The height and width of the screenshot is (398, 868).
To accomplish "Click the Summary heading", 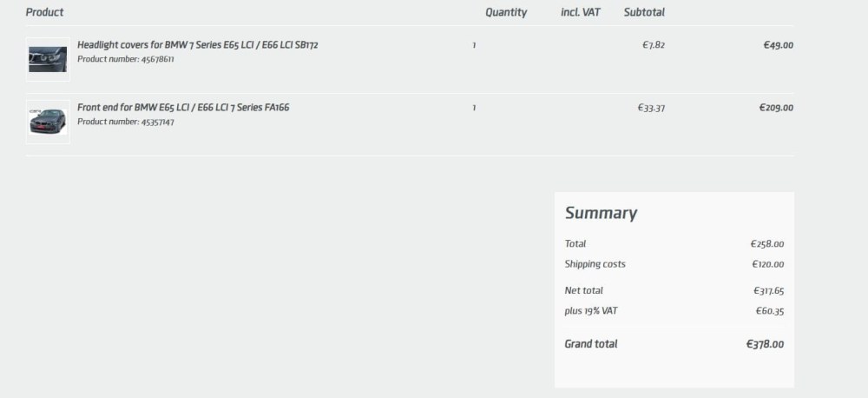I will pos(601,214).
